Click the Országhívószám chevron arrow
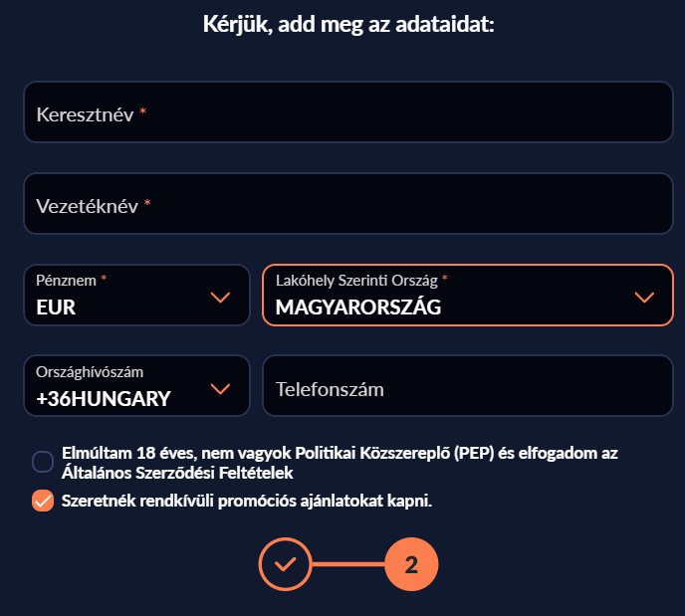The image size is (685, 616). pyautogui.click(x=220, y=388)
